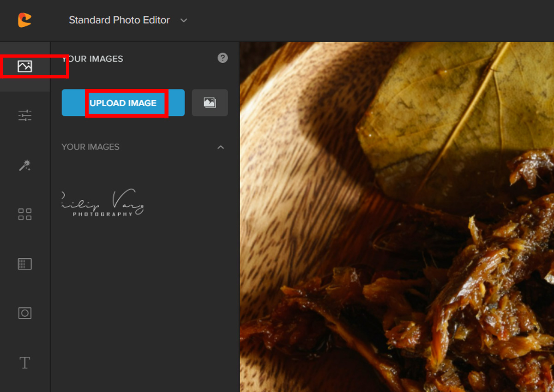Click the YOUR IMAGES section label
The image size is (554, 392).
coord(90,147)
